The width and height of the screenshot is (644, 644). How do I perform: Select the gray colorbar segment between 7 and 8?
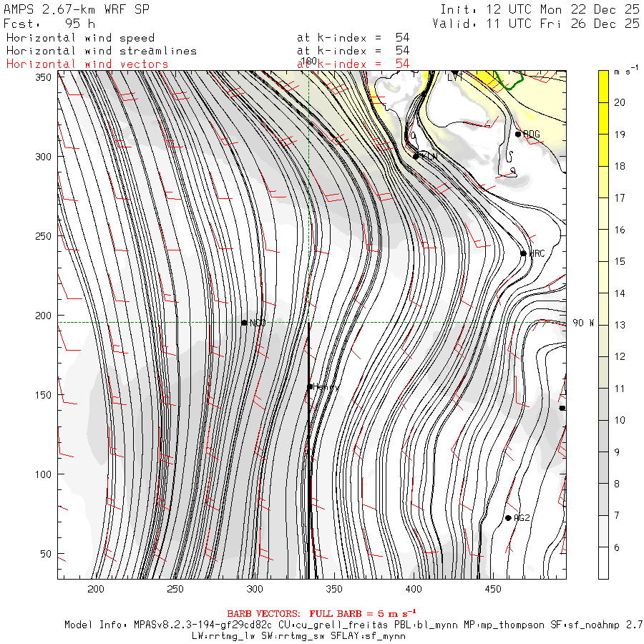(603, 499)
